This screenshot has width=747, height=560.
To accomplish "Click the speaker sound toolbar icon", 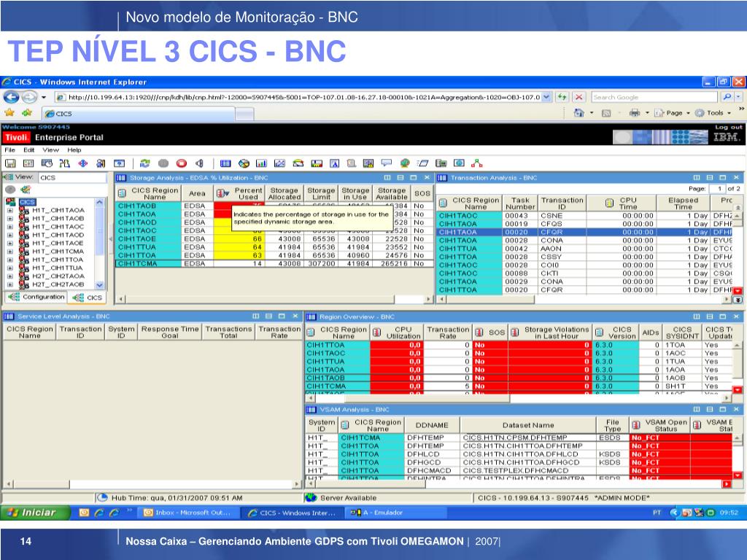I will point(200,163).
